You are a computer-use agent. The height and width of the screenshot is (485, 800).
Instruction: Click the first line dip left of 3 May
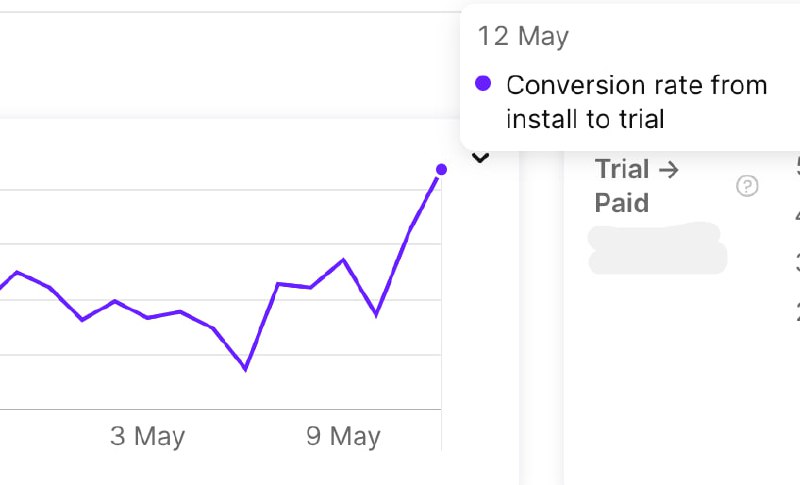82,320
